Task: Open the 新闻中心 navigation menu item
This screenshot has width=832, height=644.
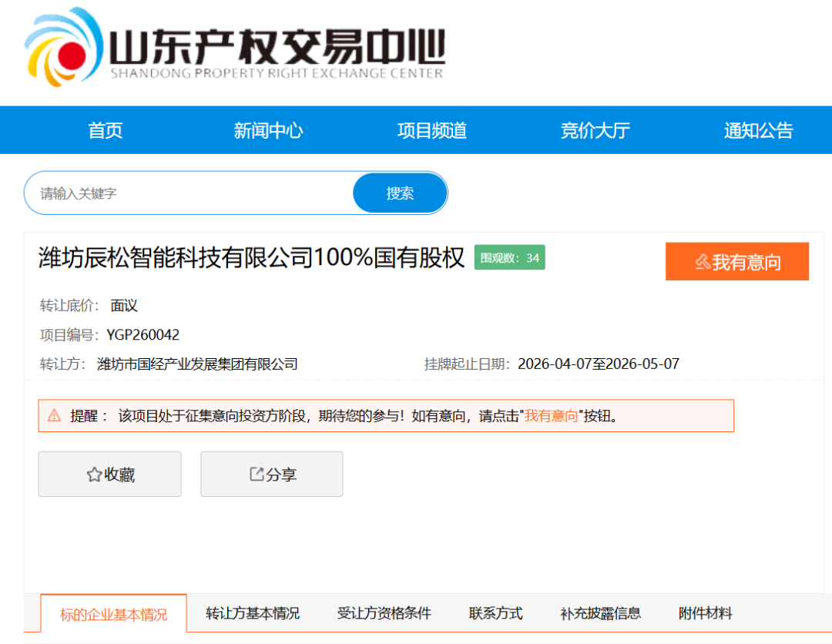Action: [268, 130]
